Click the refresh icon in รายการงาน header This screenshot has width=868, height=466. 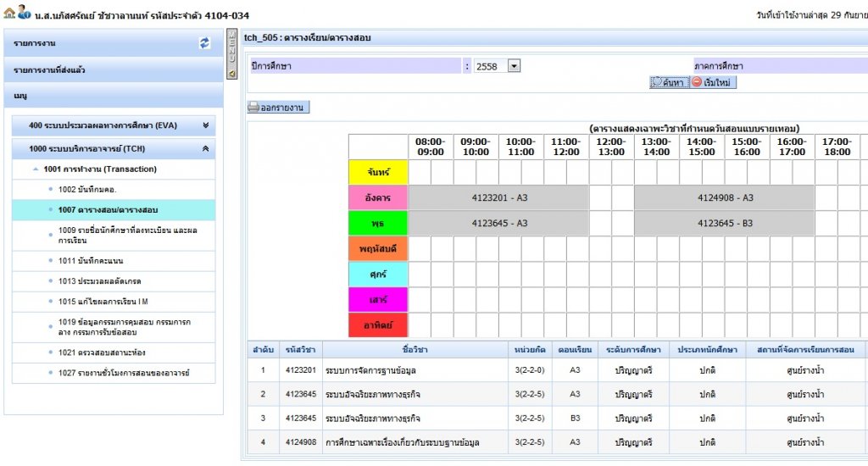click(x=204, y=43)
